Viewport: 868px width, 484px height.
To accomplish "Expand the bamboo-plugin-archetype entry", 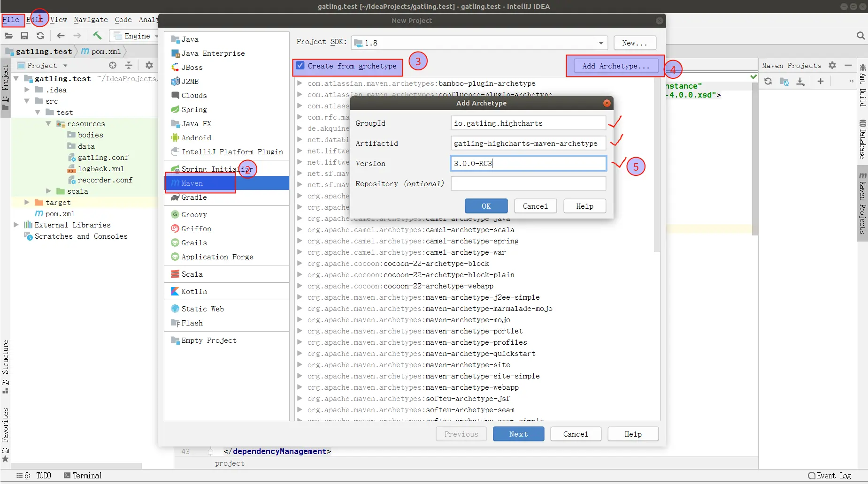I will pos(299,83).
